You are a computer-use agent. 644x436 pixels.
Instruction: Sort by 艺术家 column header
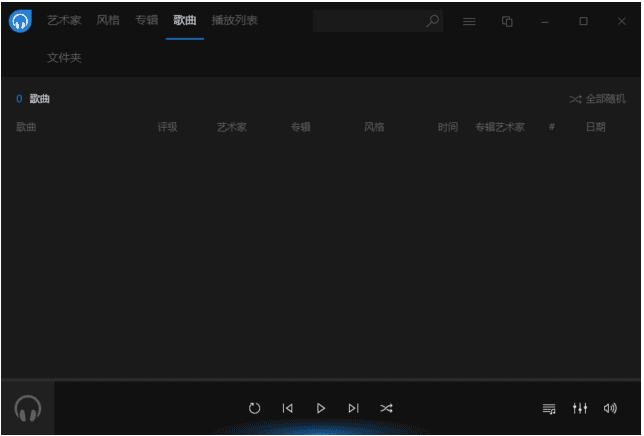pos(232,127)
